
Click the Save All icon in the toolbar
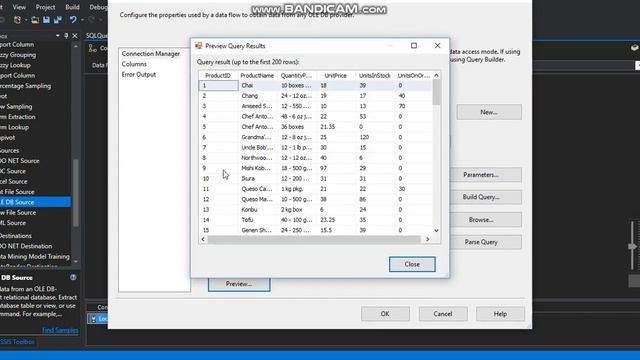click(58, 20)
